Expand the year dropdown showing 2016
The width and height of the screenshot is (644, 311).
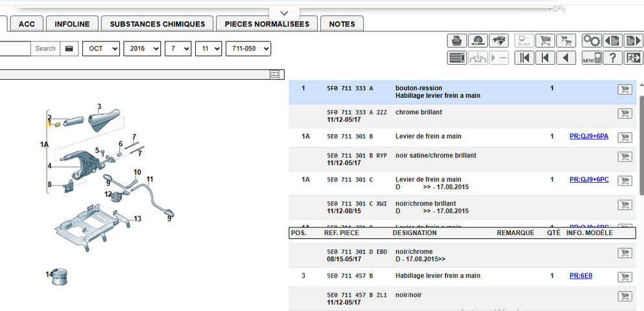[x=142, y=49]
